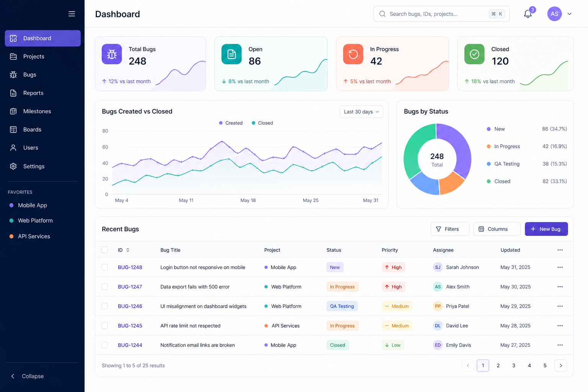588x392 pixels.
Task: Select Web Platform in Favorites
Action: coord(31,220)
